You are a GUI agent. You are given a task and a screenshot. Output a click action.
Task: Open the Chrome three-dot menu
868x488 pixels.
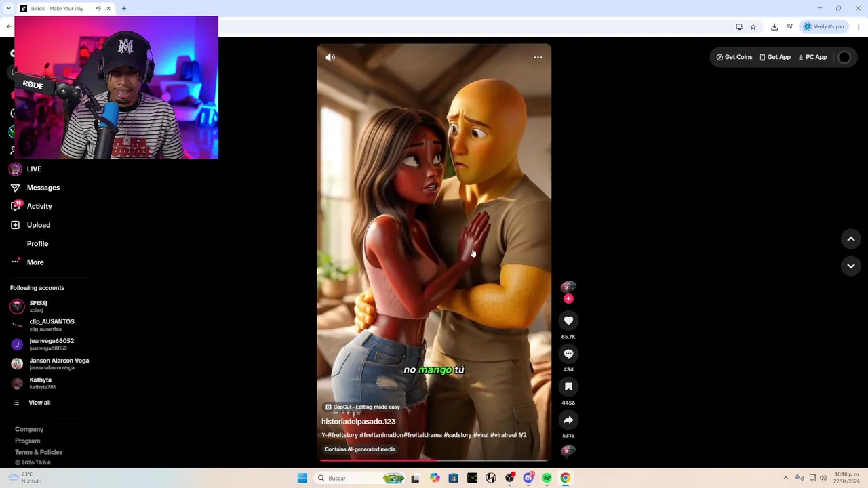pos(859,26)
